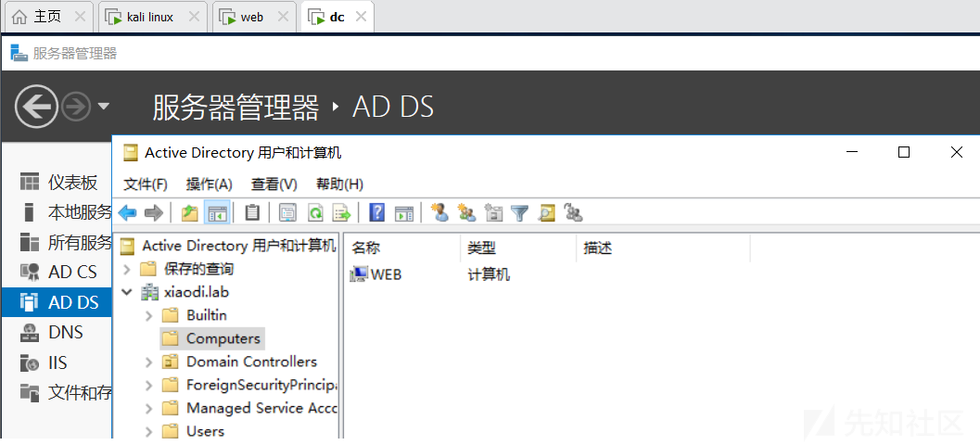Switch to the web VM tab
This screenshot has width=980, height=445.
click(x=252, y=17)
